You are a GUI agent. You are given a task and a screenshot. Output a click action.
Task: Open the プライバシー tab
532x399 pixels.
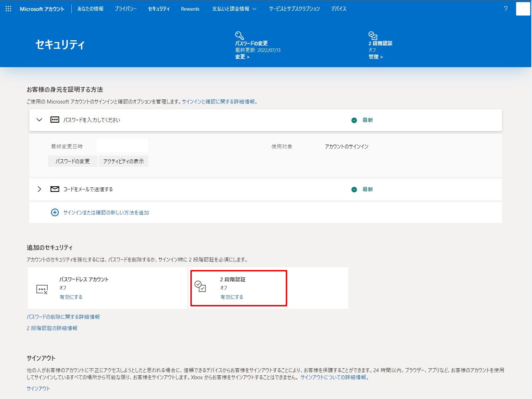[125, 9]
